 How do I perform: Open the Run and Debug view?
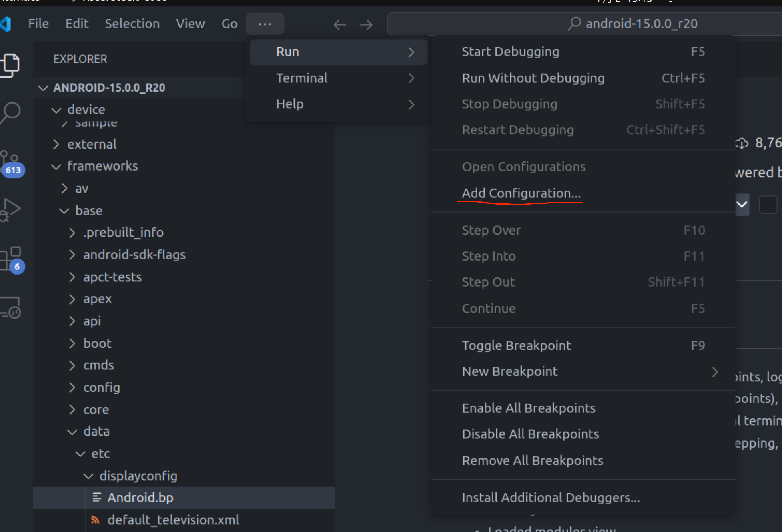pyautogui.click(x=11, y=209)
